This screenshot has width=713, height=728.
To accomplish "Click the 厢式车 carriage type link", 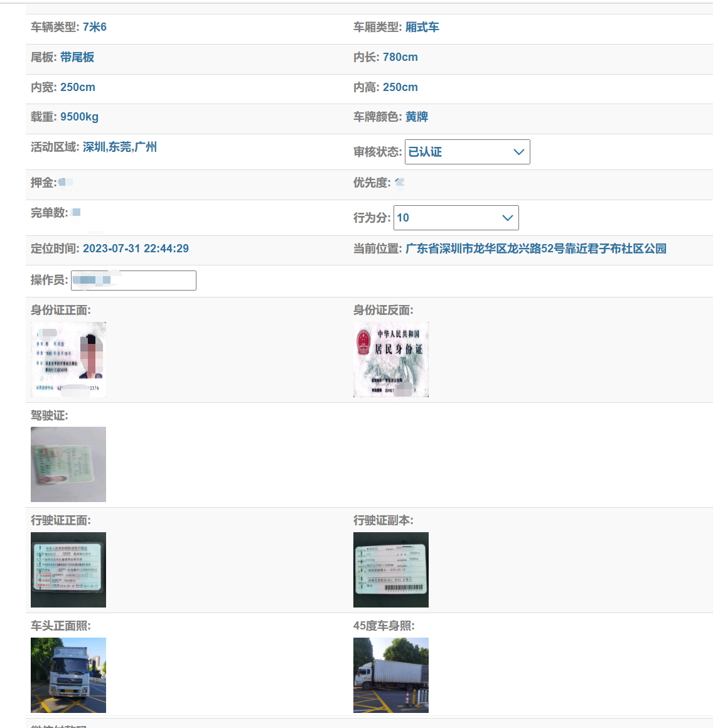I will click(x=423, y=27).
